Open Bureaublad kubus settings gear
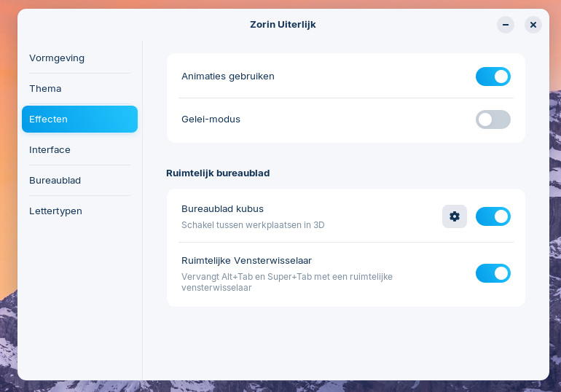 [x=455, y=216]
